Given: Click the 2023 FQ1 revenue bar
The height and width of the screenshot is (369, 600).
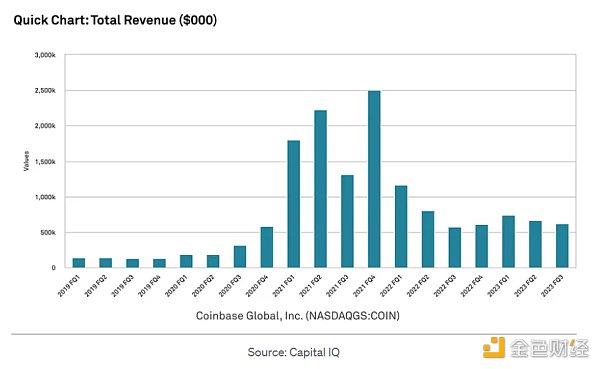Looking at the screenshot, I should pyautogui.click(x=509, y=242).
